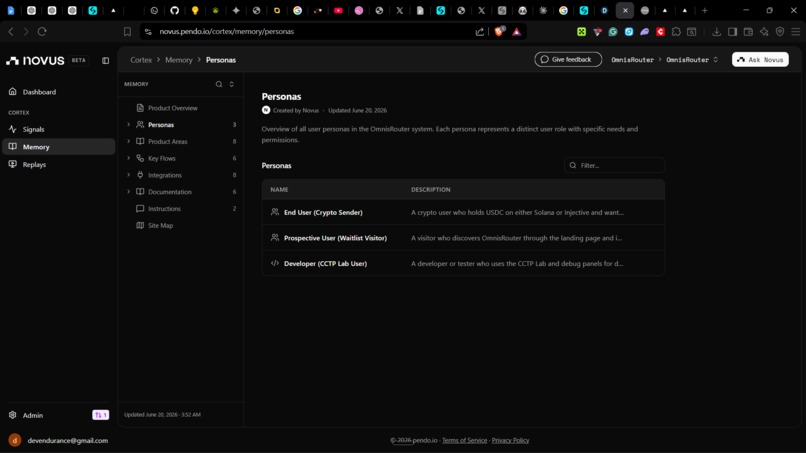Select Documentation in memory tree
The height and width of the screenshot is (453, 806).
[170, 192]
